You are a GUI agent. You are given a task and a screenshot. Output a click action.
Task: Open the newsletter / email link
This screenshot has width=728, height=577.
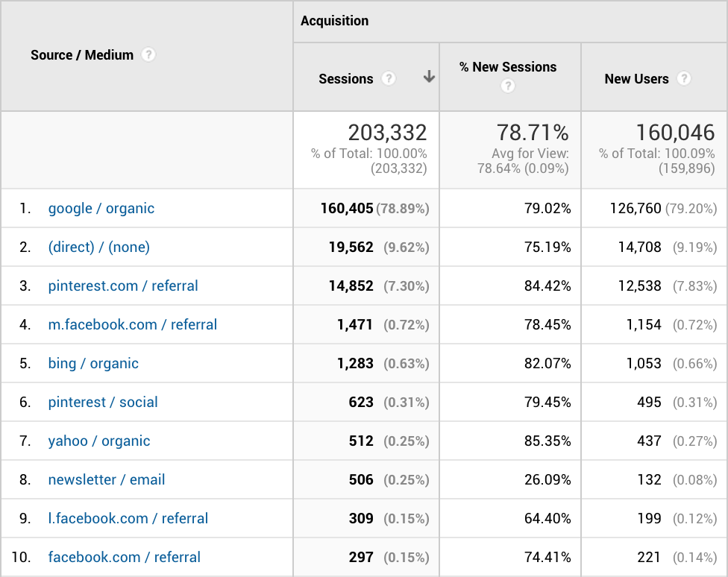pos(107,479)
